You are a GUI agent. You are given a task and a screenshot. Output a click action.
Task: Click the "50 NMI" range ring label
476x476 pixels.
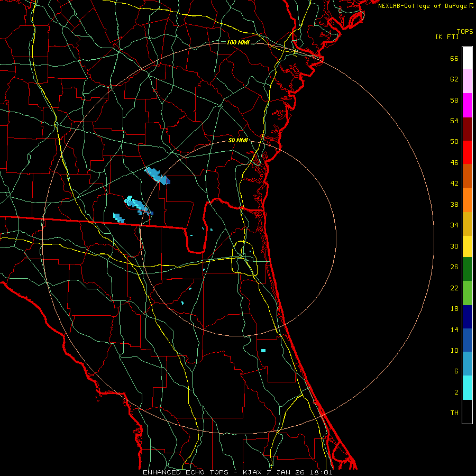(x=239, y=140)
